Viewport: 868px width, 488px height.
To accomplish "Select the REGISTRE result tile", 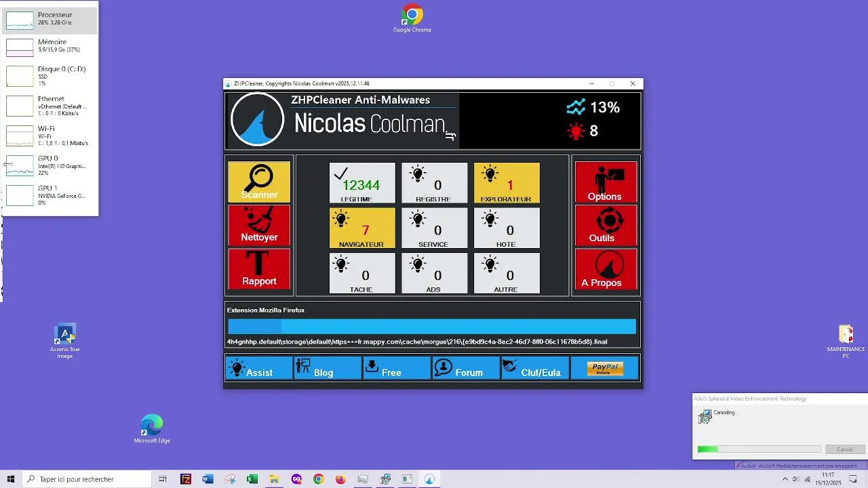I will [x=434, y=183].
